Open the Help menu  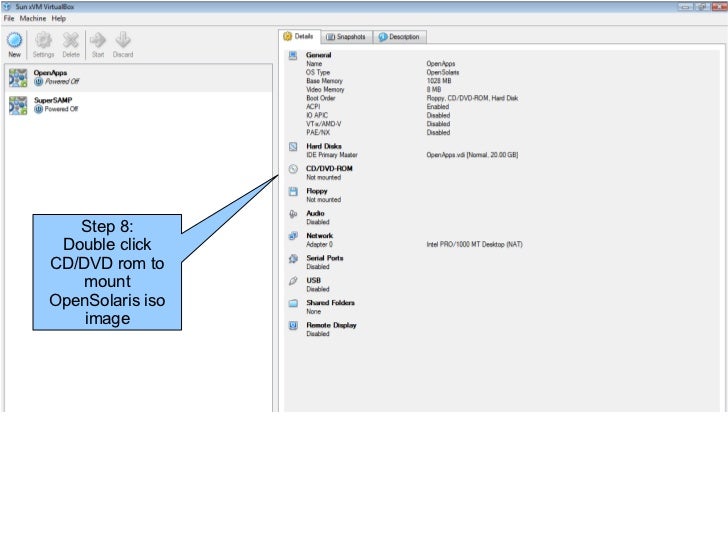tap(58, 19)
